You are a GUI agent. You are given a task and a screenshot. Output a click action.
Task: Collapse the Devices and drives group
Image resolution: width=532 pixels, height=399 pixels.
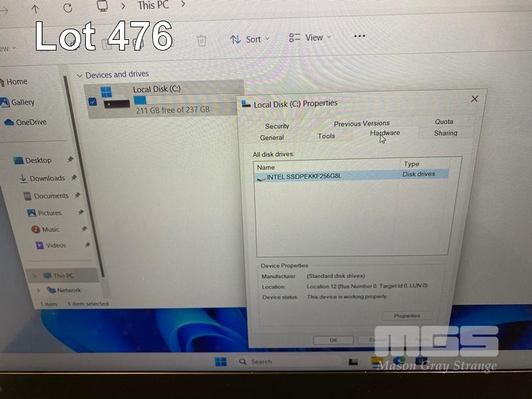(x=80, y=76)
